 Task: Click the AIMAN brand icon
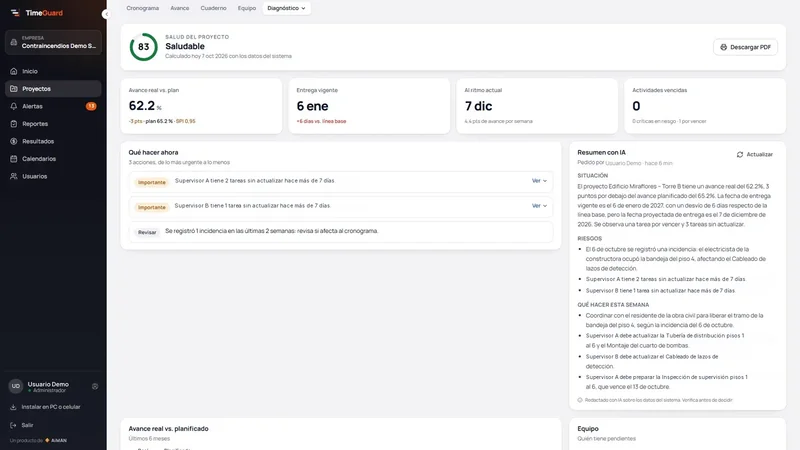click(47, 440)
